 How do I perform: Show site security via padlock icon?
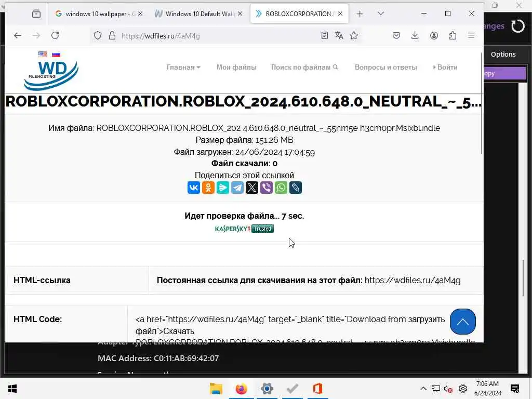112,36
